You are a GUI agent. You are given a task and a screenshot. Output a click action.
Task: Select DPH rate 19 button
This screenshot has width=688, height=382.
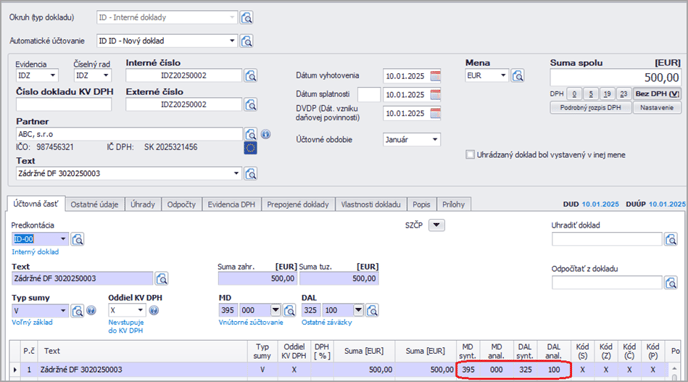(607, 94)
